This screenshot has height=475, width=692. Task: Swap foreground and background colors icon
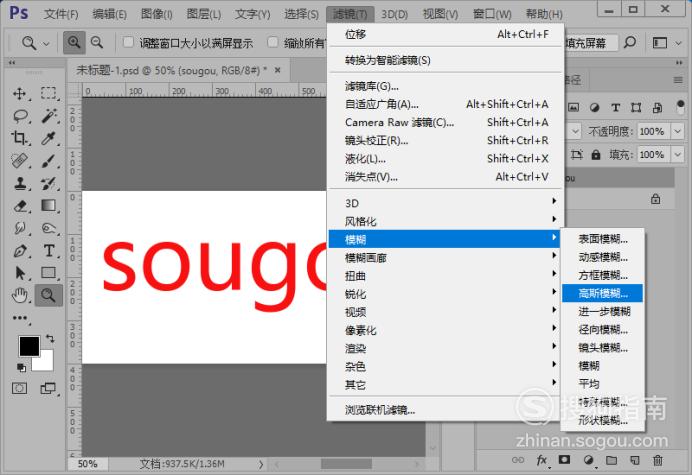click(50, 339)
